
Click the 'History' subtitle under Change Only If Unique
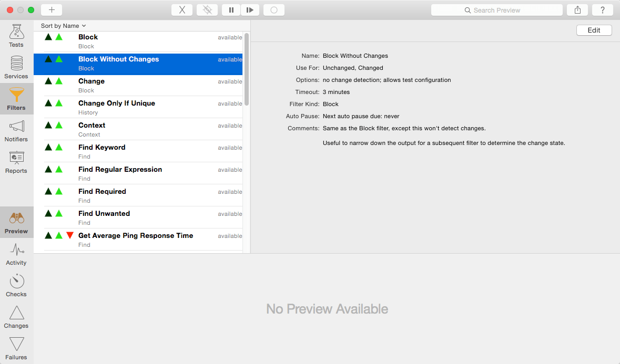(x=88, y=112)
